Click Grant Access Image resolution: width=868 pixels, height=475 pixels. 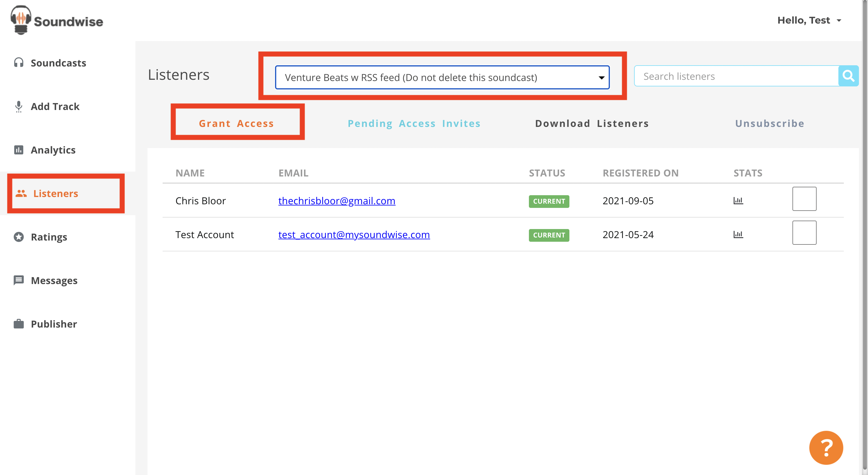coord(236,123)
